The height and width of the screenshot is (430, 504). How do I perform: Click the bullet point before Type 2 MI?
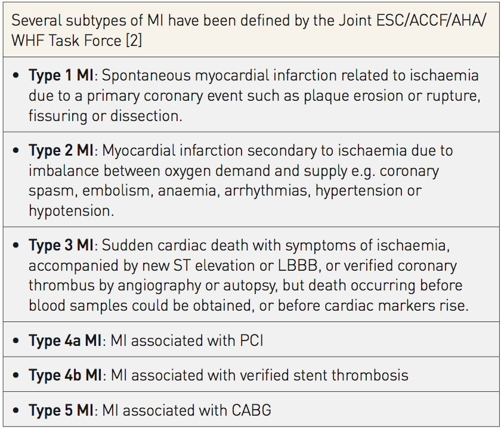16,151
